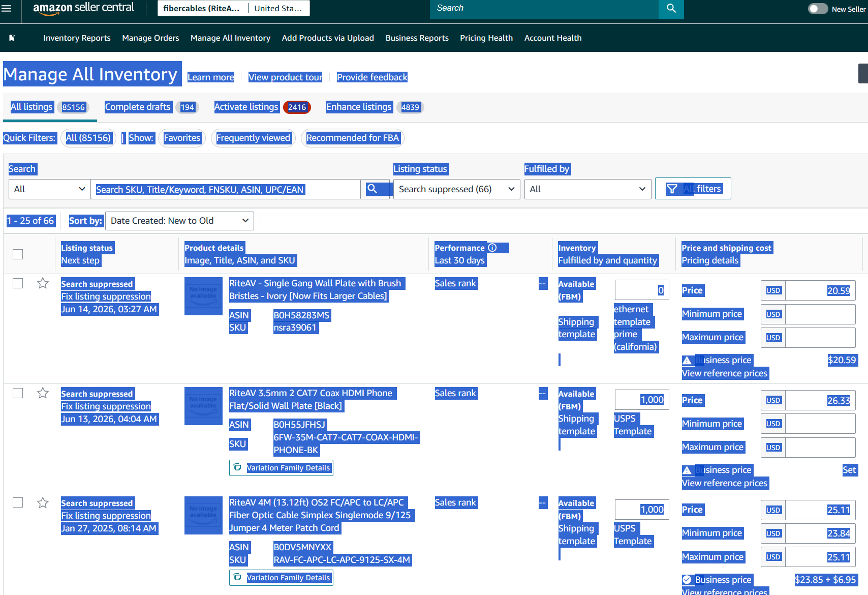Open Sort by Date Created dropdown
Viewport: 868px width, 595px height.
click(179, 221)
